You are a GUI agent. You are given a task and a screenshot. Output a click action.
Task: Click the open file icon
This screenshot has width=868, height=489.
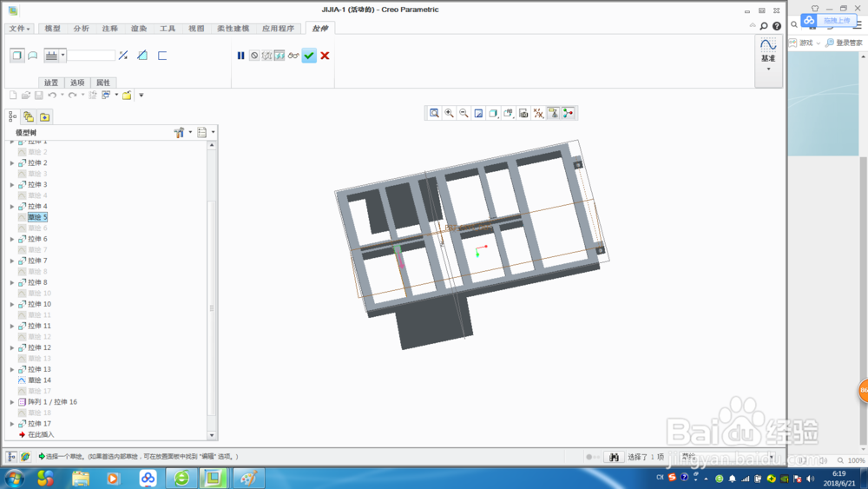(x=26, y=96)
